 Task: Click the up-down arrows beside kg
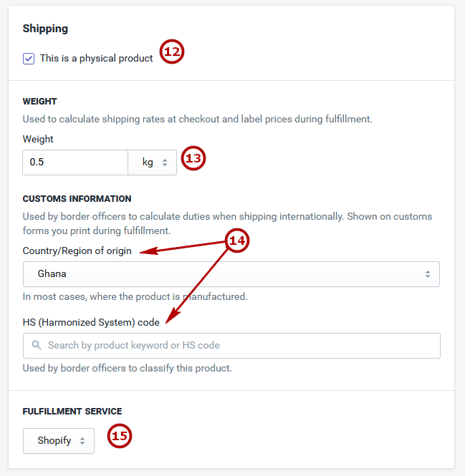pyautogui.click(x=165, y=162)
